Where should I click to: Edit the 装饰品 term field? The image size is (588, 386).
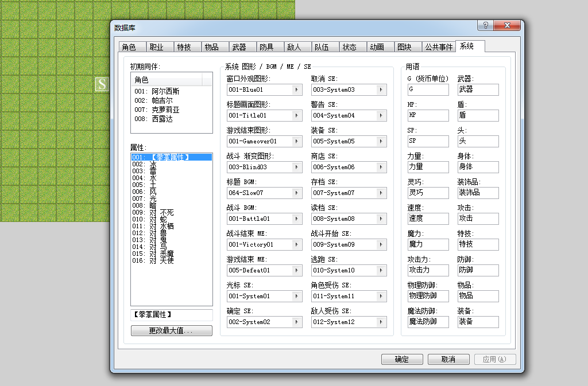pos(478,193)
